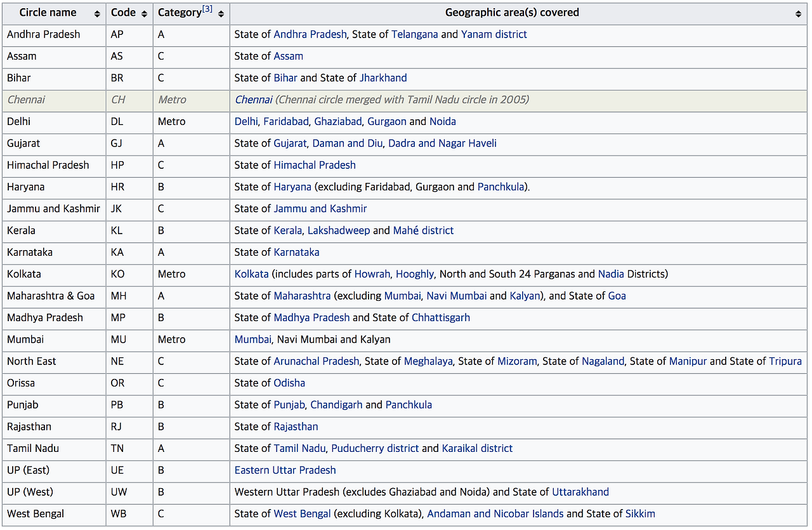The height and width of the screenshot is (530, 812).
Task: Visit the State of Goa link
Action: coord(617,296)
